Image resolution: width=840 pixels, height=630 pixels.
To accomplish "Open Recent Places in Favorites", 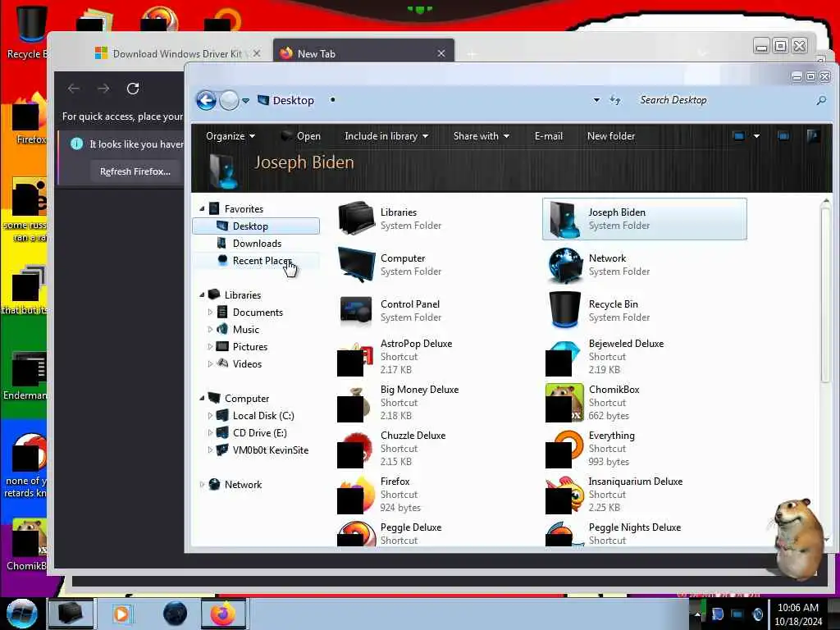I will coord(256,260).
